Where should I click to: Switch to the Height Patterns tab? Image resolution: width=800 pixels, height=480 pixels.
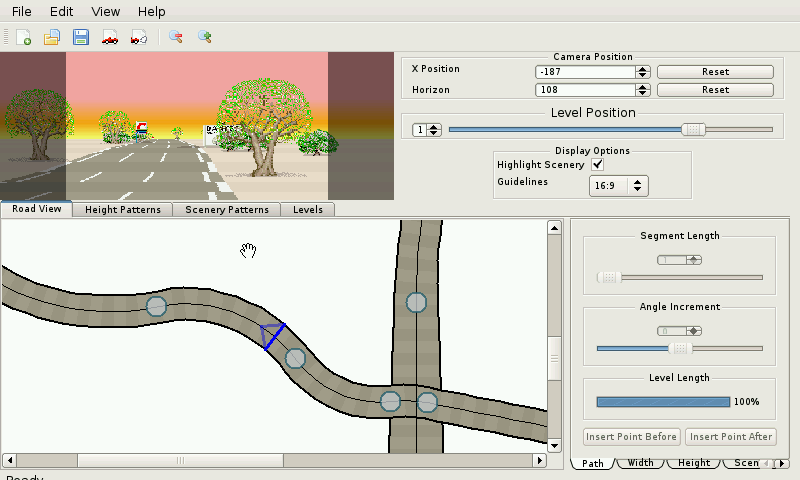click(122, 210)
